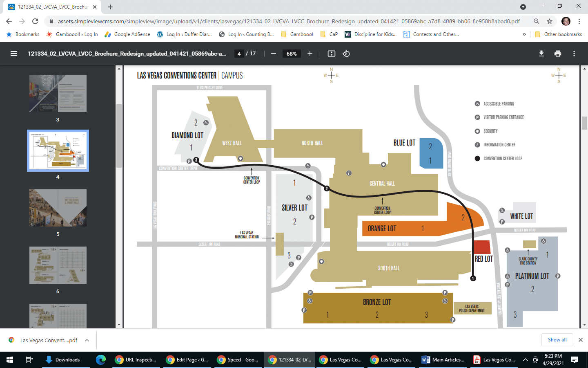Reload the current page
This screenshot has height=368, width=588.
35,21
